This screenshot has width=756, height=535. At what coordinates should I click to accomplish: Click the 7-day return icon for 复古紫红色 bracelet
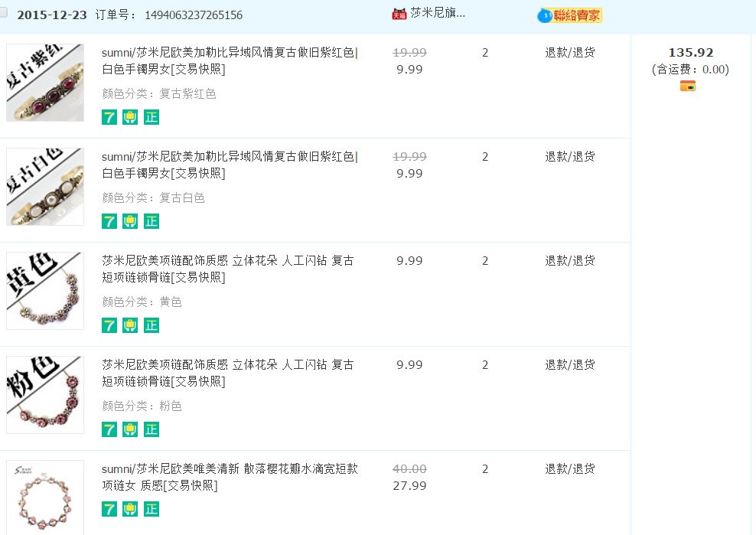109,117
